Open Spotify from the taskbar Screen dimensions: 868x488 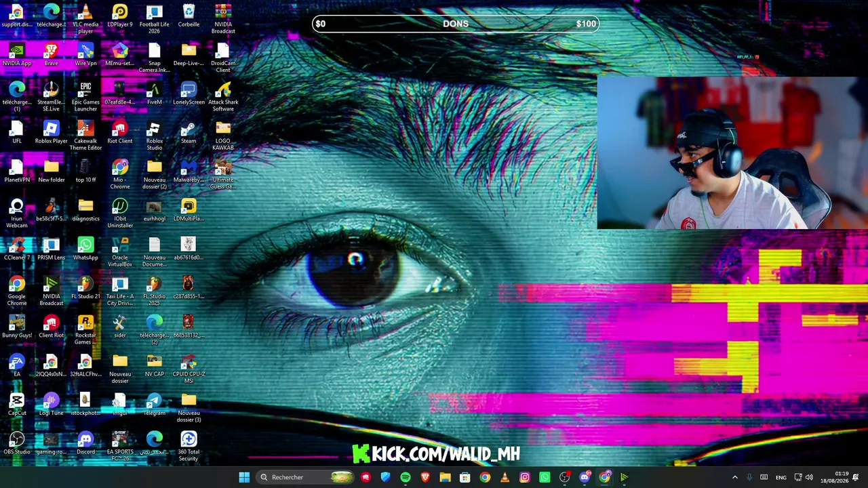tap(406, 477)
